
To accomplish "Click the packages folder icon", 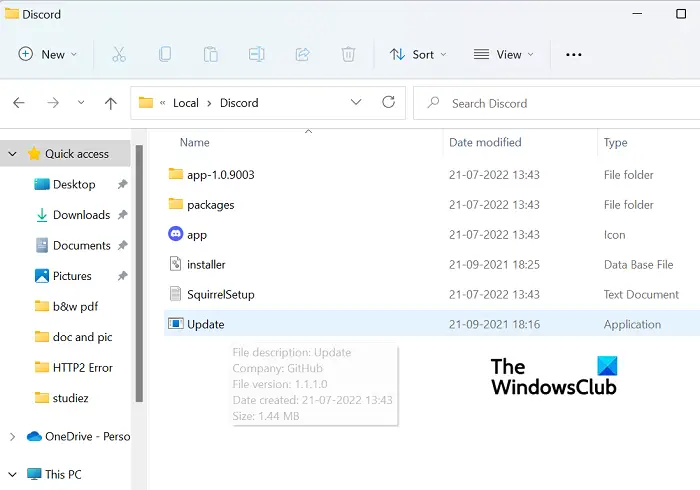I will pos(175,203).
